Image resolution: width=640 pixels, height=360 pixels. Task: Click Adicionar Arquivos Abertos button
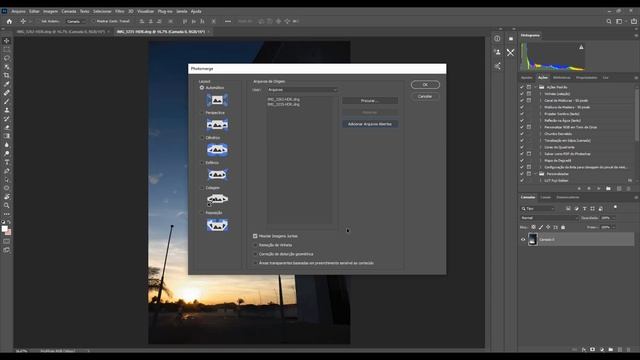[x=370, y=124]
